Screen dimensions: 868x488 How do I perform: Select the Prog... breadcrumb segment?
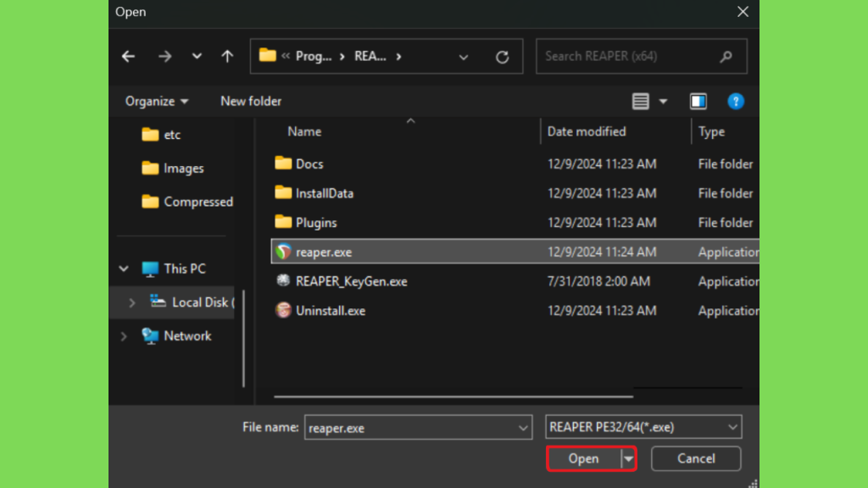coord(314,57)
